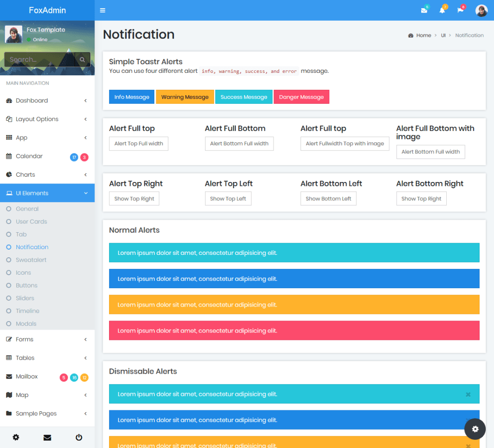This screenshot has height=448, width=494.
Task: Navigate to Home via the breadcrumb
Action: [423, 35]
